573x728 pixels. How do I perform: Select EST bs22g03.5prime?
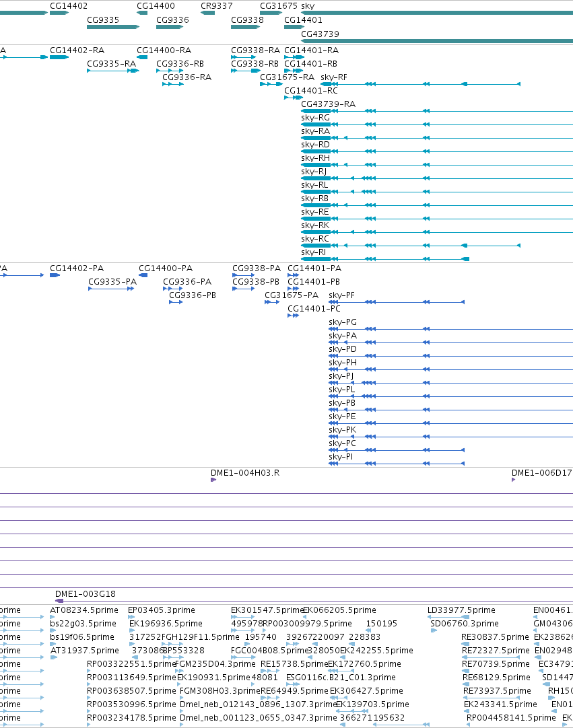(83, 624)
